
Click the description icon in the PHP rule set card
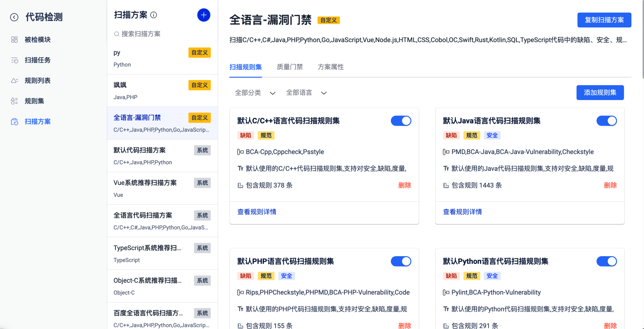click(240, 309)
